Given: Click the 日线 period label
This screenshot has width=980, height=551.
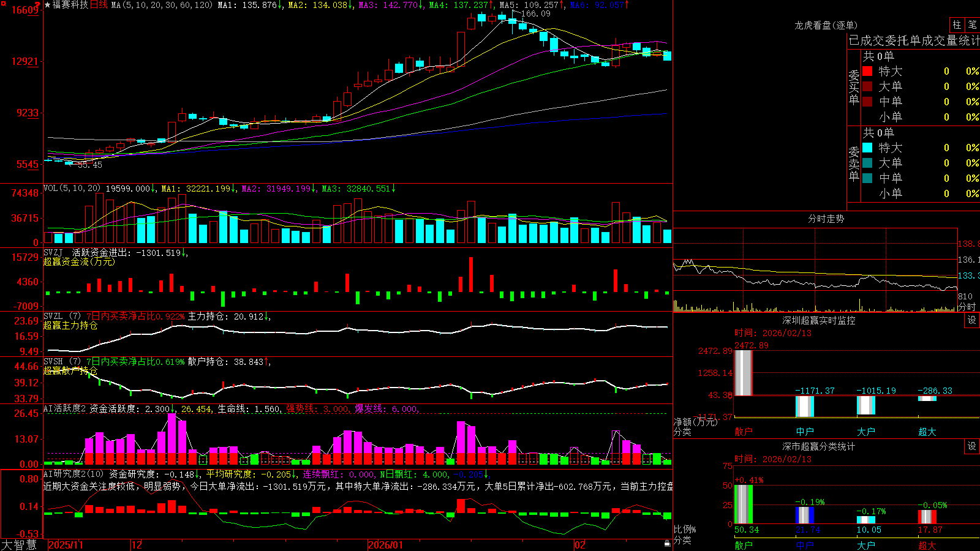Looking at the screenshot, I should [99, 5].
